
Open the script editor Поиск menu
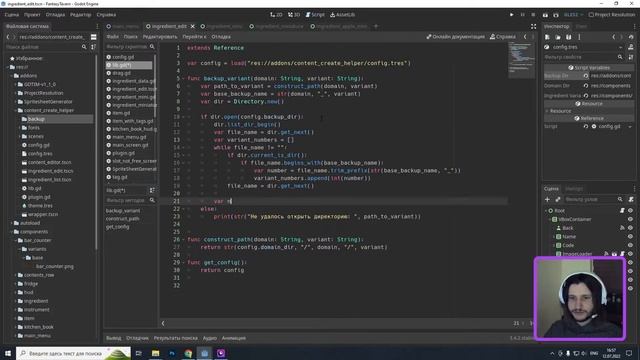(x=131, y=37)
